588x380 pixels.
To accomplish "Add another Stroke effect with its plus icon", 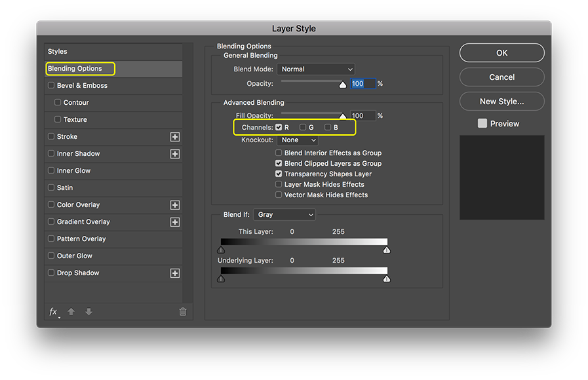I will pos(176,136).
